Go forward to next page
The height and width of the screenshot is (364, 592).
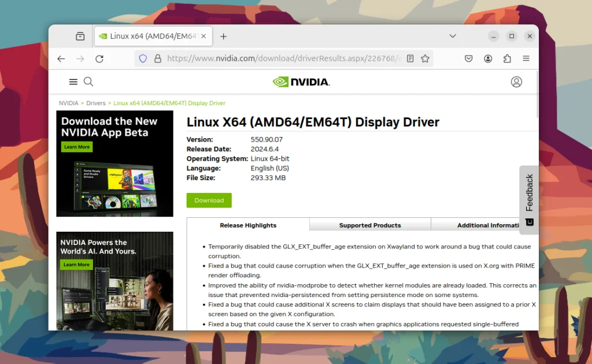click(80, 58)
